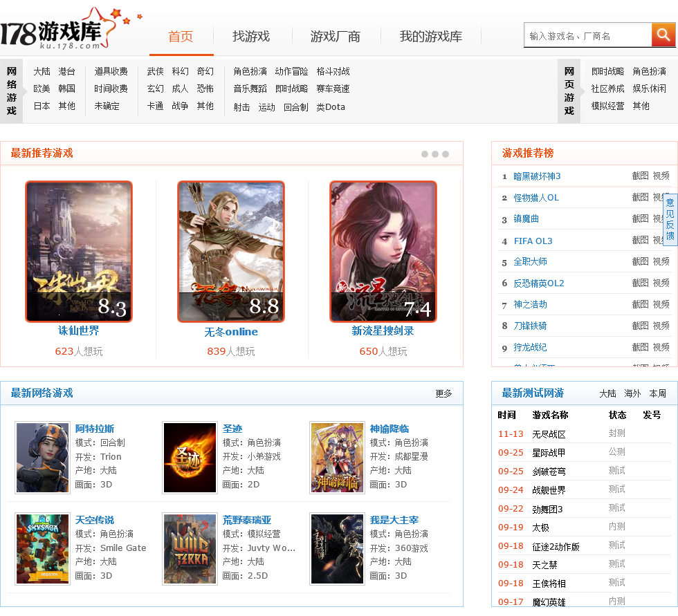Click the orange search magnifier button
The image size is (678, 616).
663,35
